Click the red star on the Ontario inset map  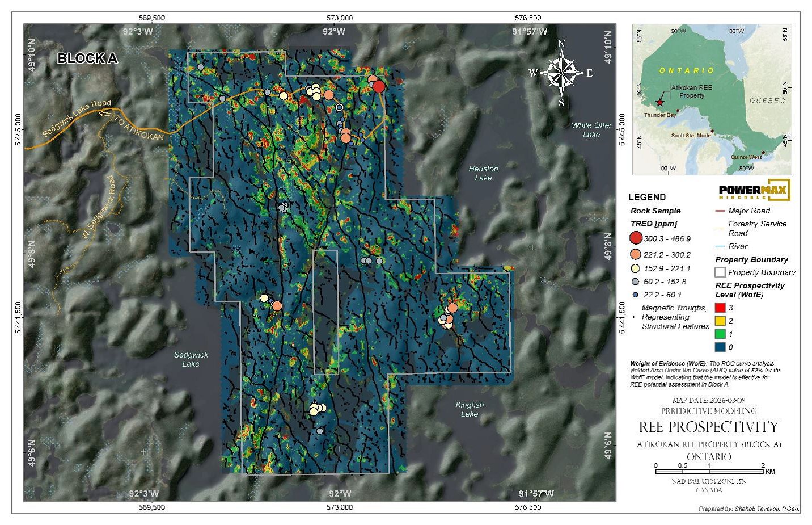659,103
